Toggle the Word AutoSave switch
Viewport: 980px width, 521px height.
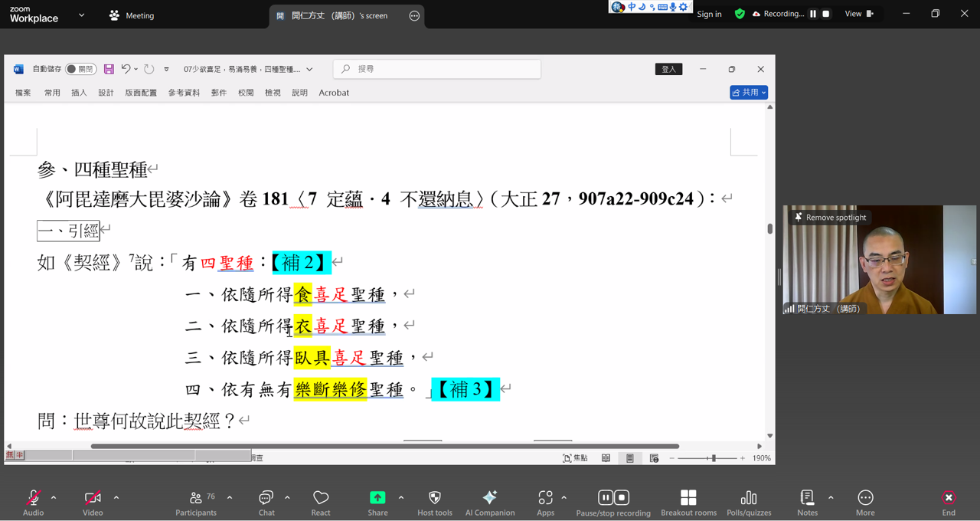[80, 69]
